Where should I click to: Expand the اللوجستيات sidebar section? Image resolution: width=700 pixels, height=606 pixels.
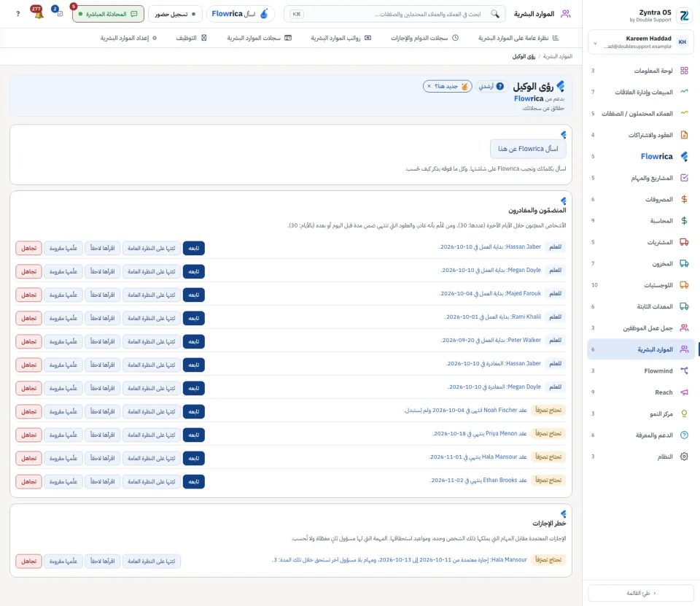tap(641, 285)
